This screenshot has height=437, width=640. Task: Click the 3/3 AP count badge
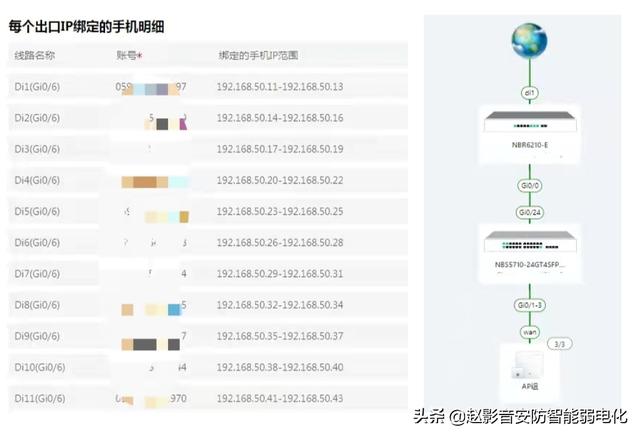pos(560,344)
